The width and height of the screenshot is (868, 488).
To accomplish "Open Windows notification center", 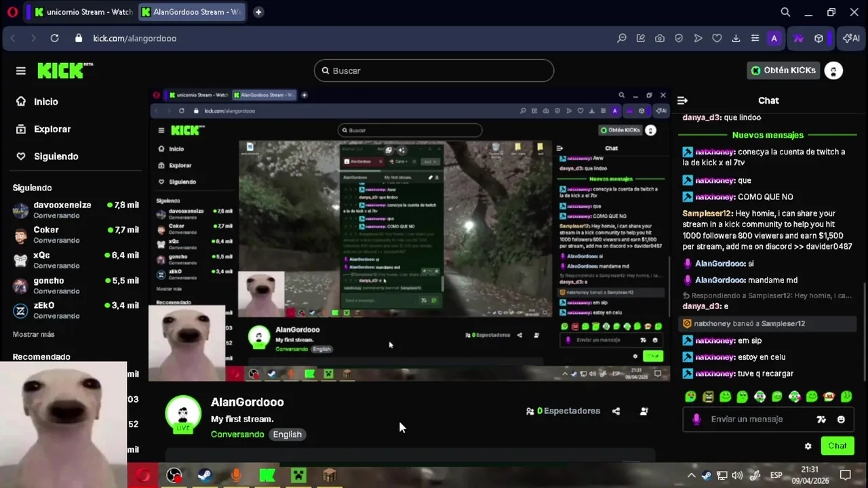I will tap(845, 475).
